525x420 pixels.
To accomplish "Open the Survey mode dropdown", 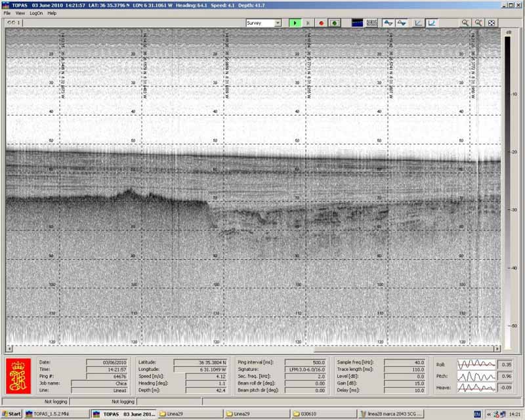I will click(278, 23).
